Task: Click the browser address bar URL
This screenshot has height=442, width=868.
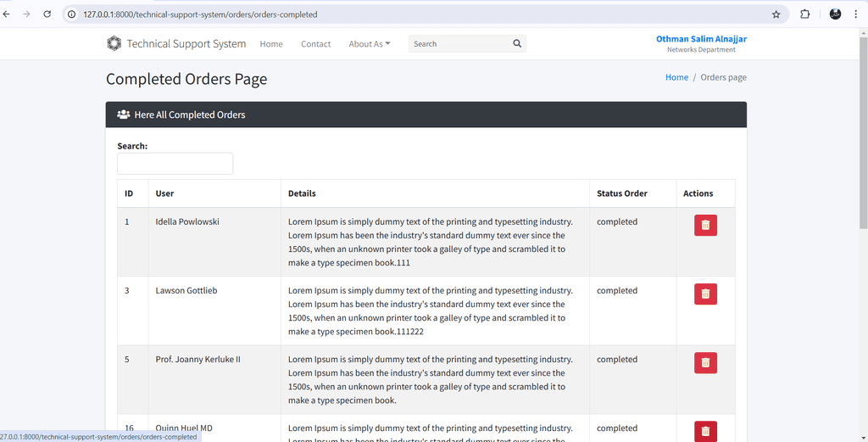Action: click(x=200, y=14)
